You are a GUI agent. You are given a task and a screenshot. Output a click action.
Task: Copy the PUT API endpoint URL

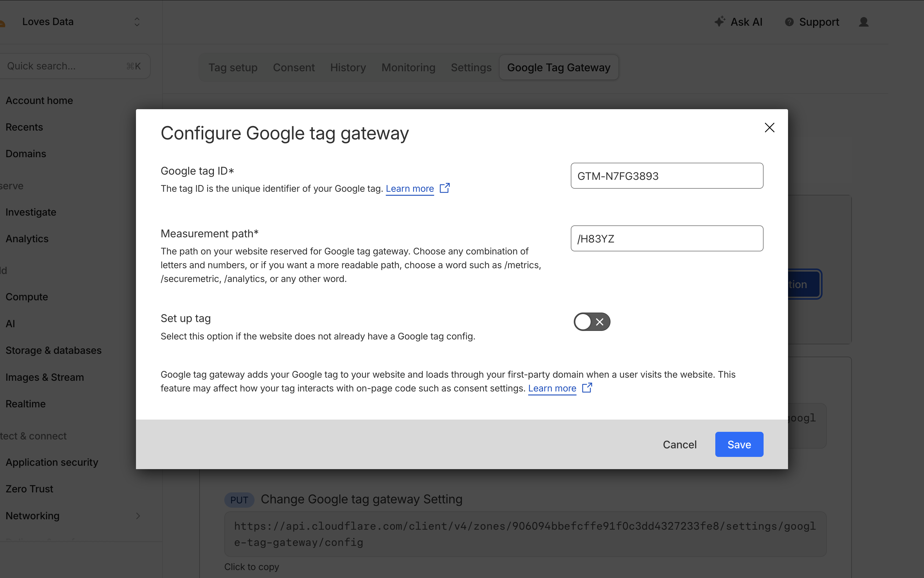pos(525,534)
